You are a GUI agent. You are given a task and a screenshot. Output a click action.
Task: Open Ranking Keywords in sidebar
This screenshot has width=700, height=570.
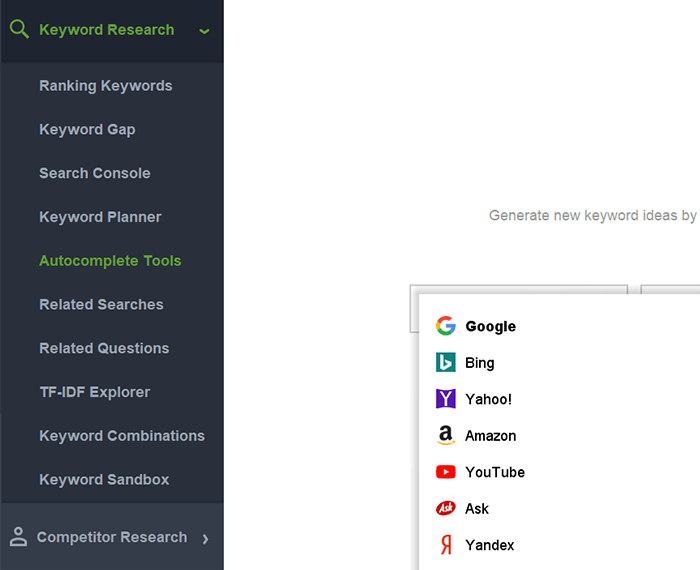pos(106,86)
